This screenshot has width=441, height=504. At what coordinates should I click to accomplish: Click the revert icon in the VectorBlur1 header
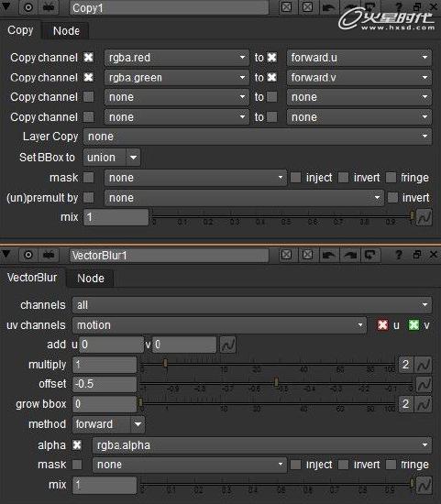pos(370,256)
